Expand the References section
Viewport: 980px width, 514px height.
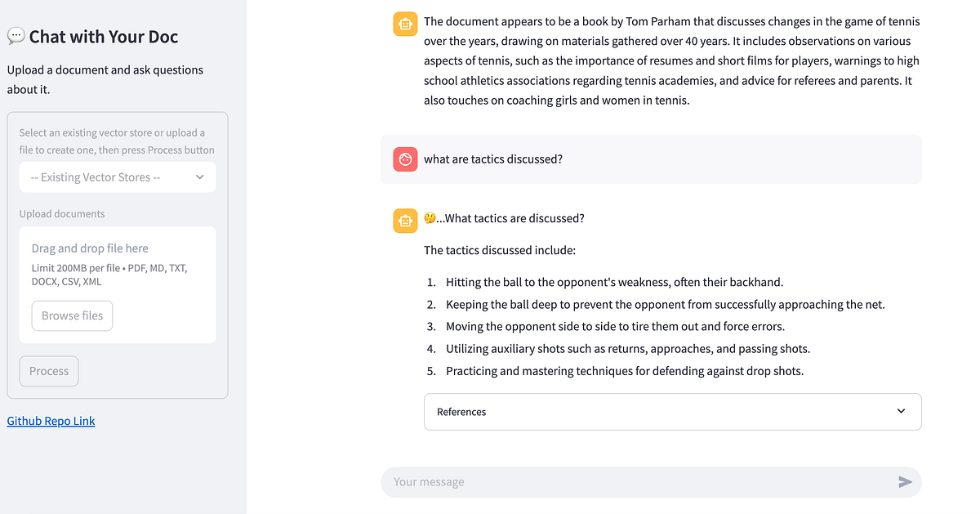point(672,411)
